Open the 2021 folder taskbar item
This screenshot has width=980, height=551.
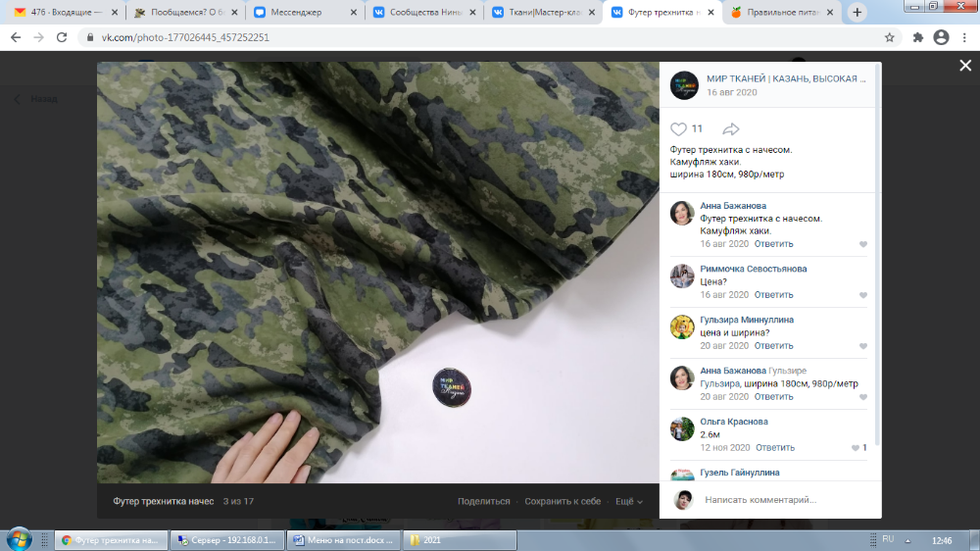tap(460, 540)
